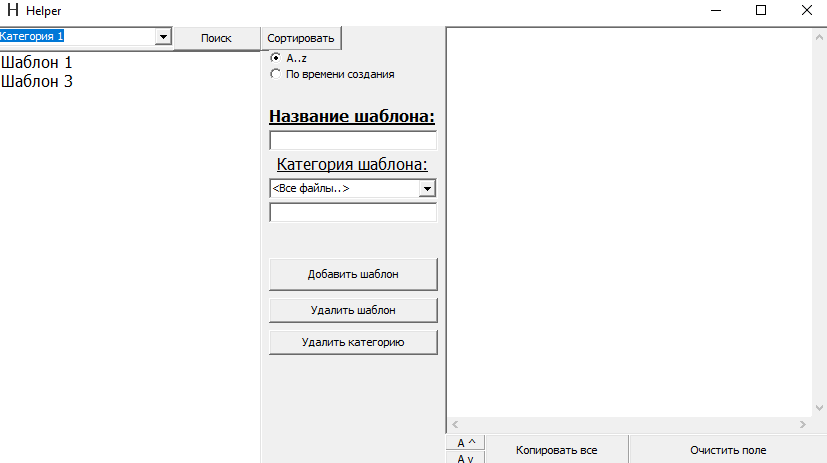The height and width of the screenshot is (463, 827).
Task: Close the Helper window
Action: 806,10
